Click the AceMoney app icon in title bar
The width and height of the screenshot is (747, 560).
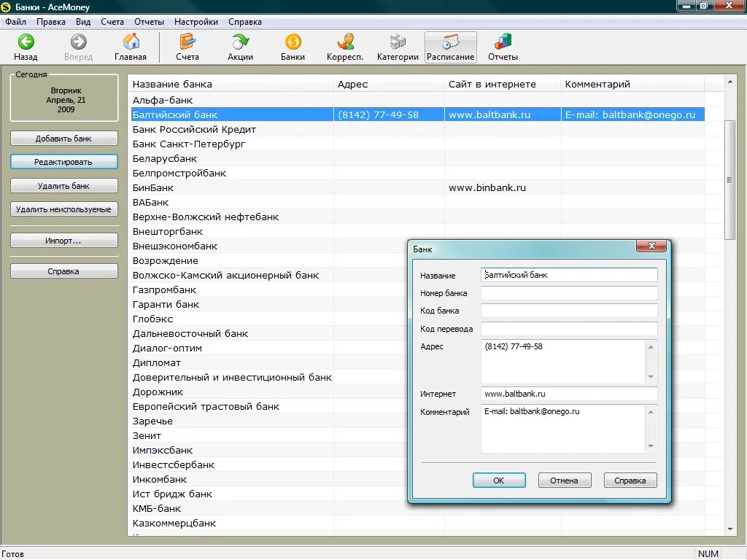[6, 7]
